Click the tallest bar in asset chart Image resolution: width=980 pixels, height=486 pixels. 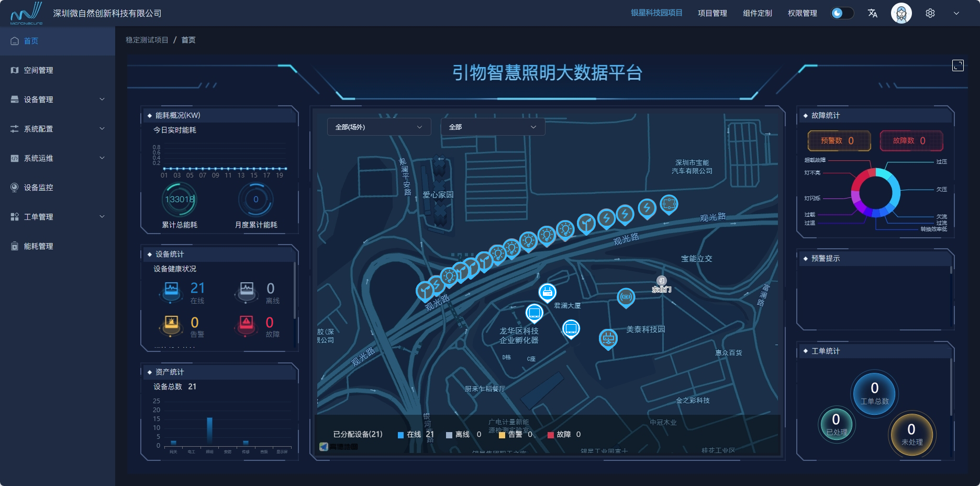tap(209, 430)
